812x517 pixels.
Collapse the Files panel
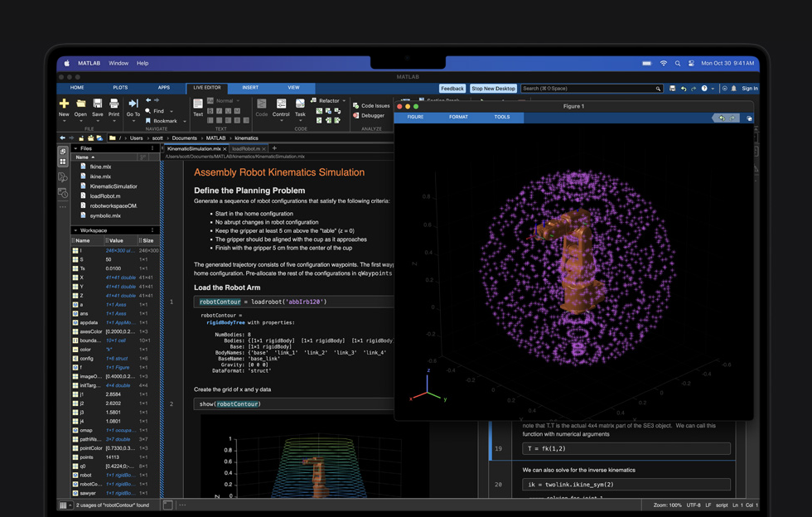(x=75, y=148)
